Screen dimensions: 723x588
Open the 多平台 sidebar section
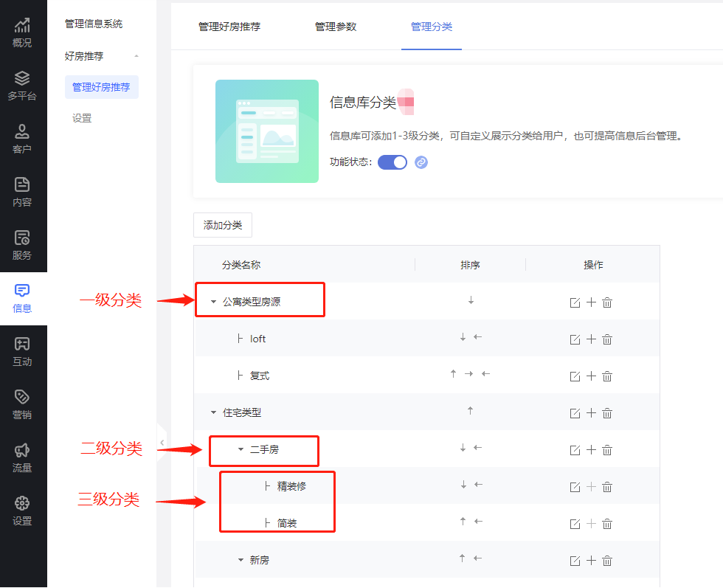coord(21,86)
